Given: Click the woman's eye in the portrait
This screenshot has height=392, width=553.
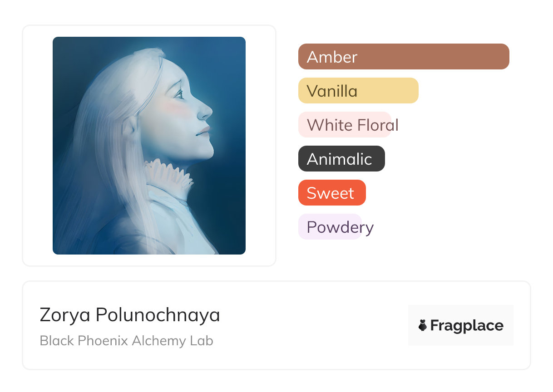Looking at the screenshot, I should click(x=179, y=94).
